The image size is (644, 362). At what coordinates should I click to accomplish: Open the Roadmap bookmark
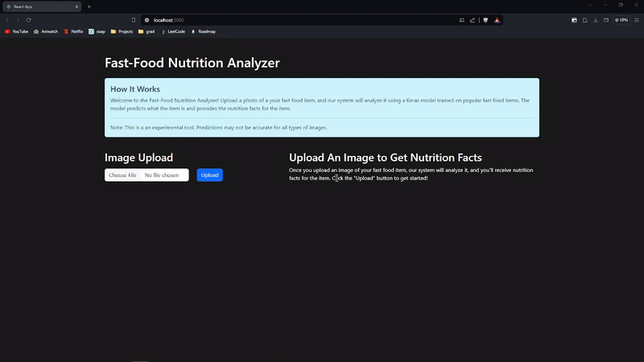point(203,31)
